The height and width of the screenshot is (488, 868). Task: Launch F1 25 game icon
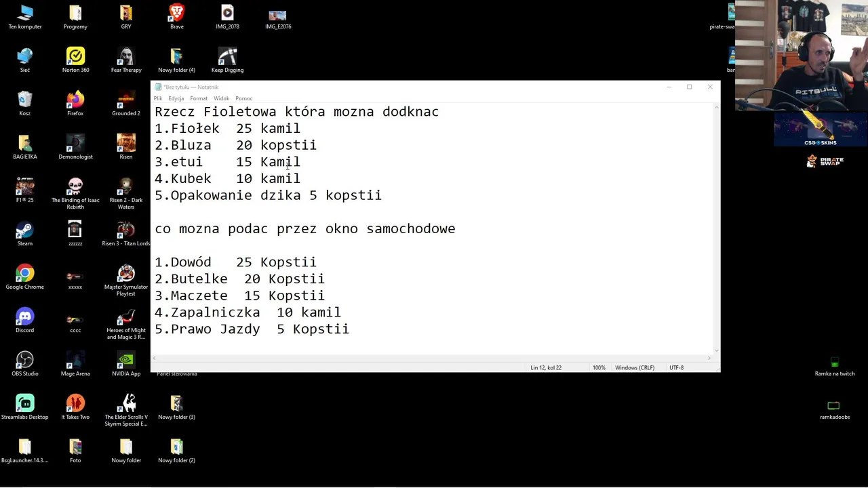pos(25,190)
